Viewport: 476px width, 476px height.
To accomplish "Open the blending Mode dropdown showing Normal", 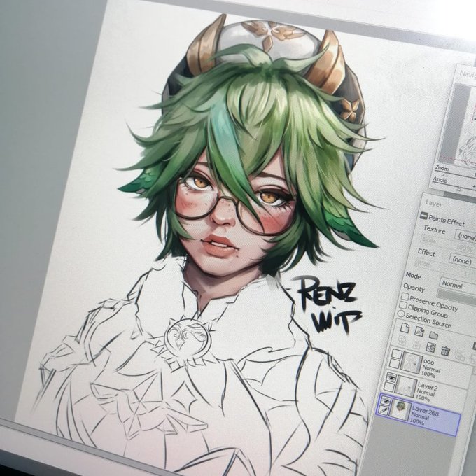I will 458,285.
